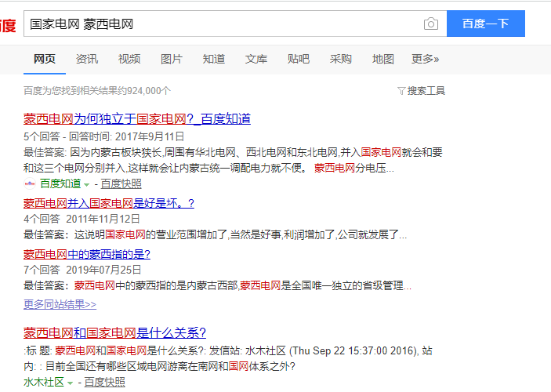This screenshot has width=551, height=392.
Task: Open the 知道 tab
Action: [x=214, y=59]
